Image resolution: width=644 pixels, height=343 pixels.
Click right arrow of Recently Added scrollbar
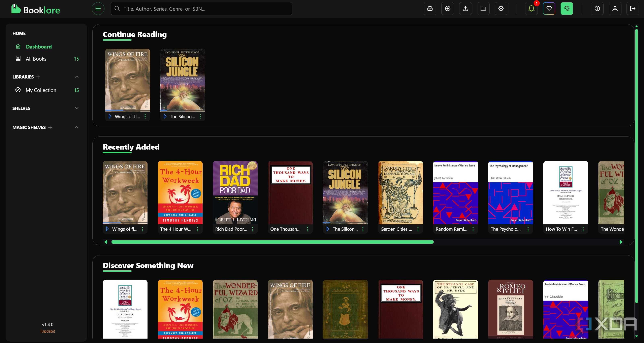[x=621, y=242]
